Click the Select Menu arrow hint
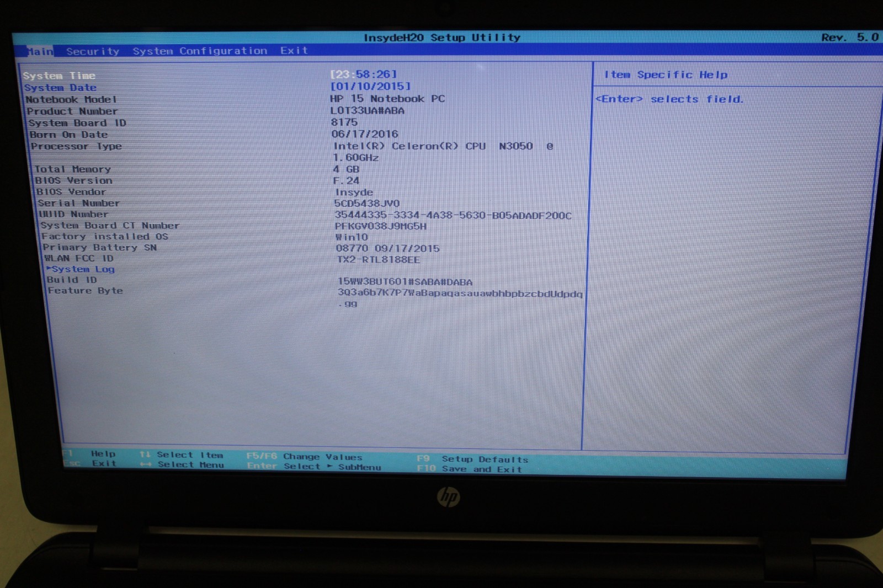The width and height of the screenshot is (883, 588). pyautogui.click(x=182, y=465)
